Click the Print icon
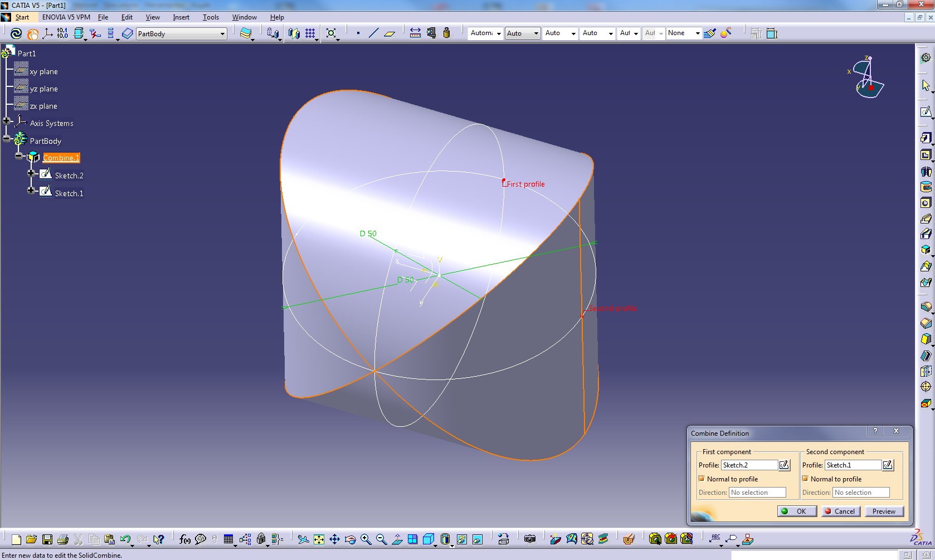Viewport: 935px width, 560px height. coord(63,539)
